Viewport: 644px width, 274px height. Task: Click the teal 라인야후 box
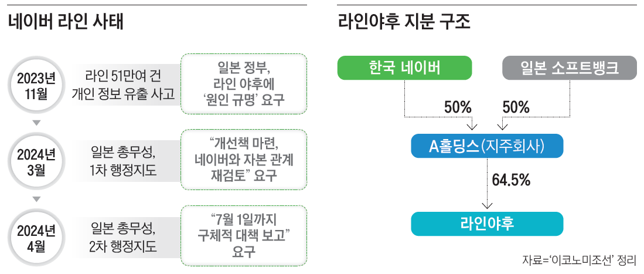point(487,224)
